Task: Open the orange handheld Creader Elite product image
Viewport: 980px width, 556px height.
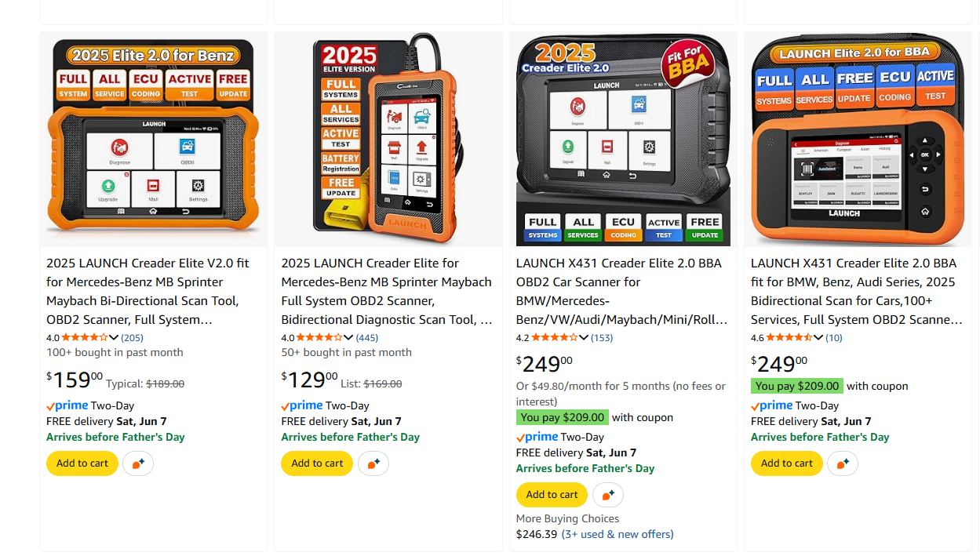Action: 388,140
